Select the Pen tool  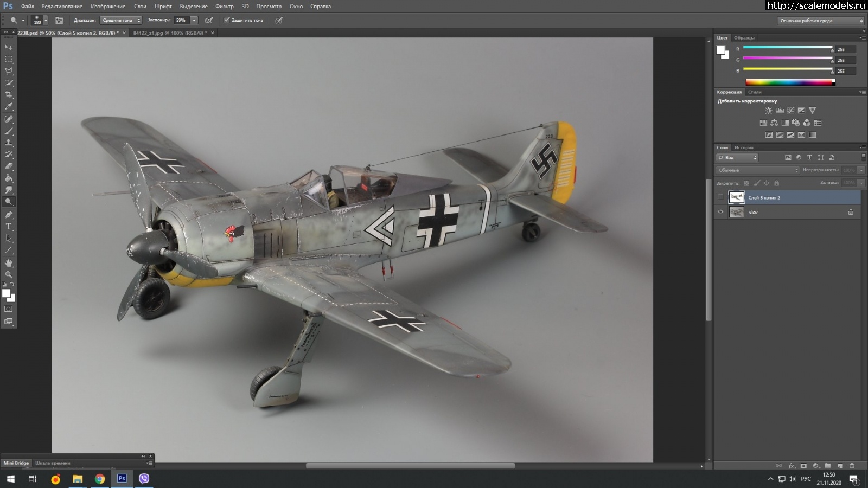click(9, 214)
